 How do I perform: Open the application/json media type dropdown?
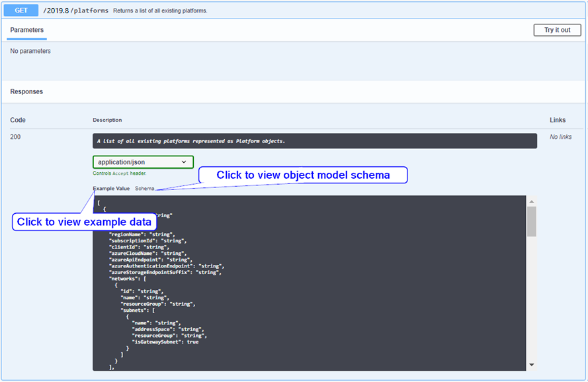click(143, 162)
